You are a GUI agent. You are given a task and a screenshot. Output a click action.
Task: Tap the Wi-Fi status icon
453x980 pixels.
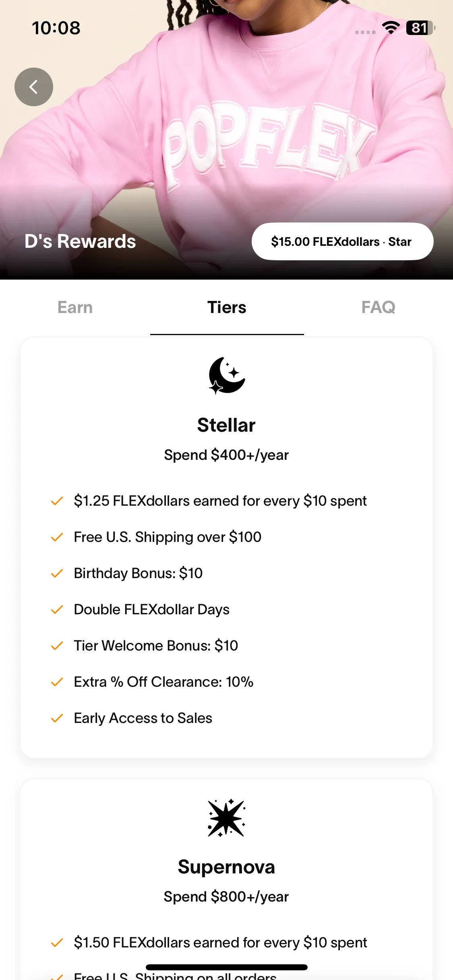[391, 28]
